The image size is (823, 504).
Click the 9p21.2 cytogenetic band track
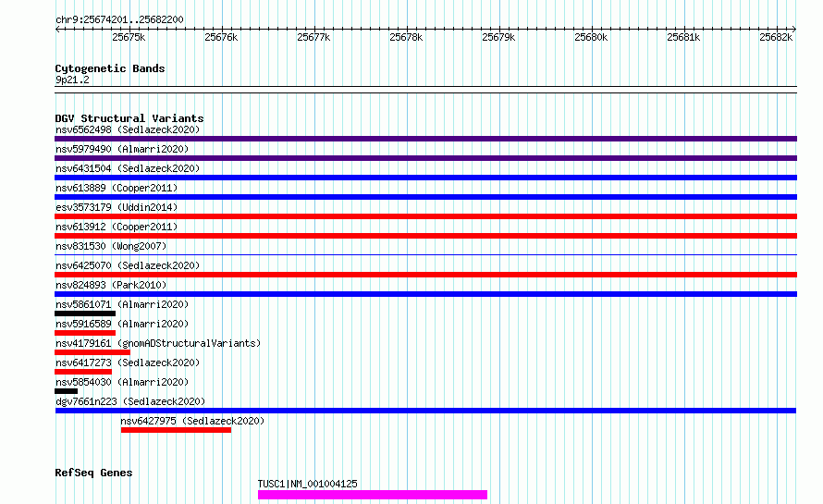pos(425,90)
